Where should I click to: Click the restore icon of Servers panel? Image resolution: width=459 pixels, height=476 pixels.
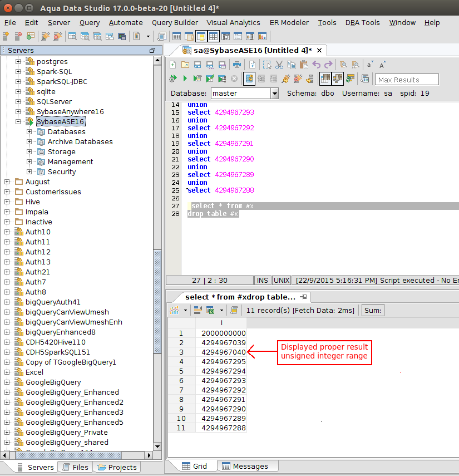coord(152,51)
